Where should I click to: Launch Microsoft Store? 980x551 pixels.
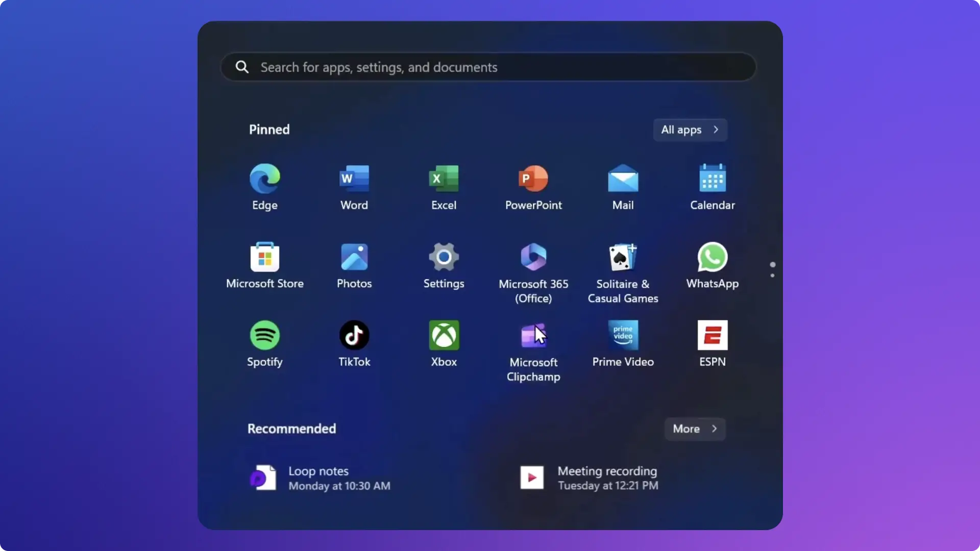click(264, 257)
